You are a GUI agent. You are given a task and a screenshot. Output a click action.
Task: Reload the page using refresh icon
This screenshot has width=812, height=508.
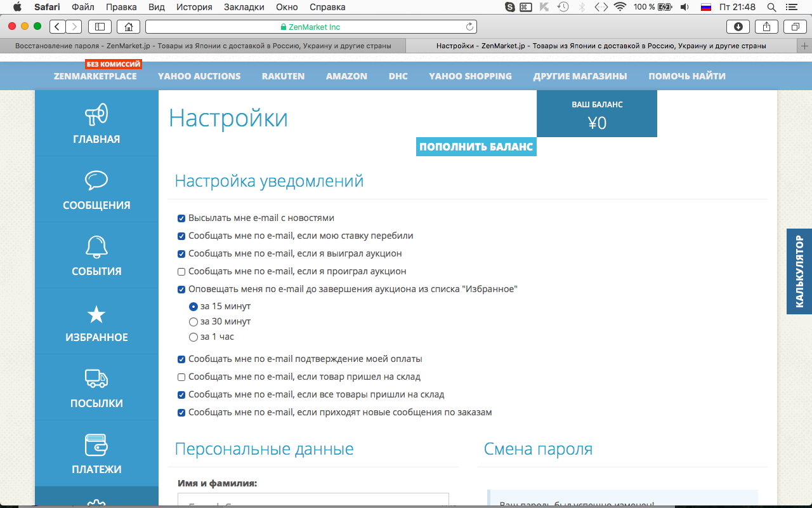[x=469, y=27]
